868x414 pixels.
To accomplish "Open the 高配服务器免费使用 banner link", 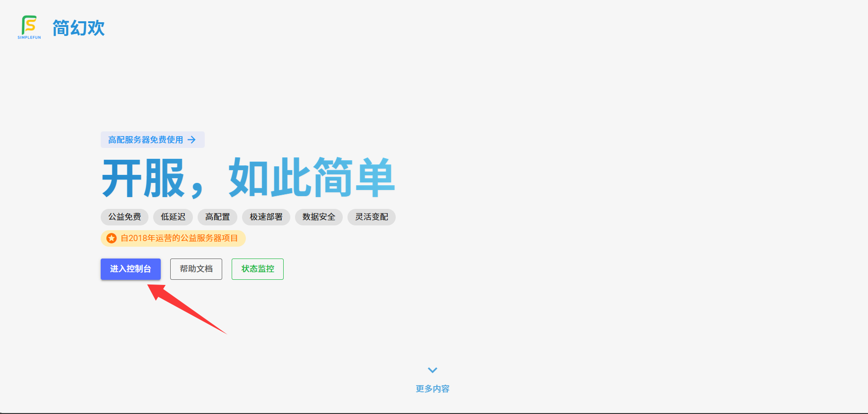I will (x=153, y=140).
